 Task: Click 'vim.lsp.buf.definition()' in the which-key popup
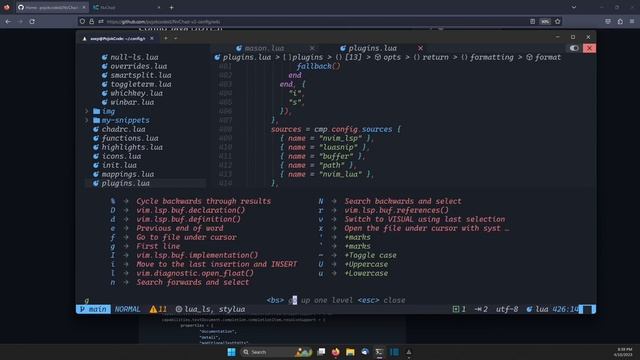tap(189, 219)
